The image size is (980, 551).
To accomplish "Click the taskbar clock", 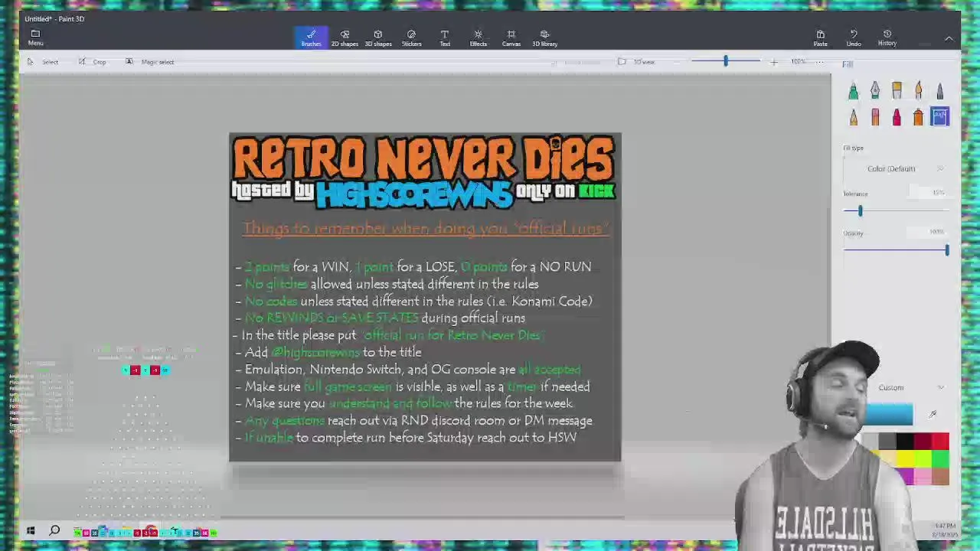I will pyautogui.click(x=944, y=530).
